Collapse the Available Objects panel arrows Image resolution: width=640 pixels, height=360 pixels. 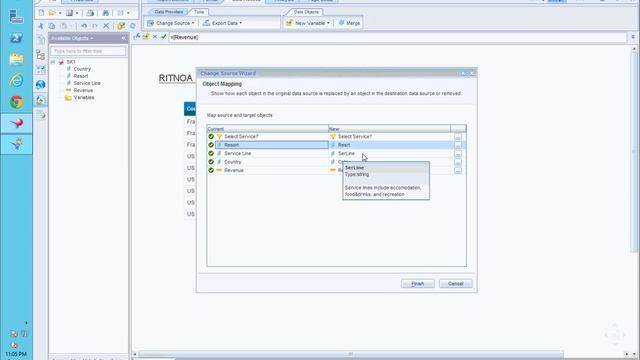[124, 38]
